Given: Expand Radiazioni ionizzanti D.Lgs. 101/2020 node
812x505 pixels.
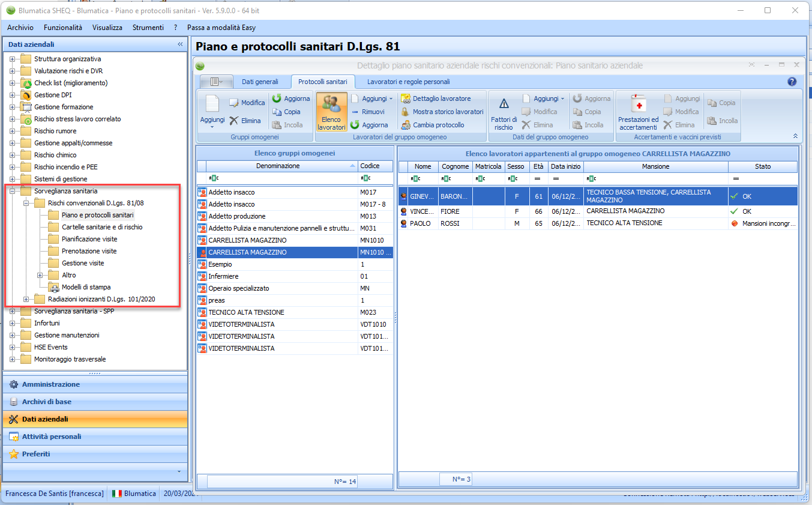Looking at the screenshot, I should [26, 299].
